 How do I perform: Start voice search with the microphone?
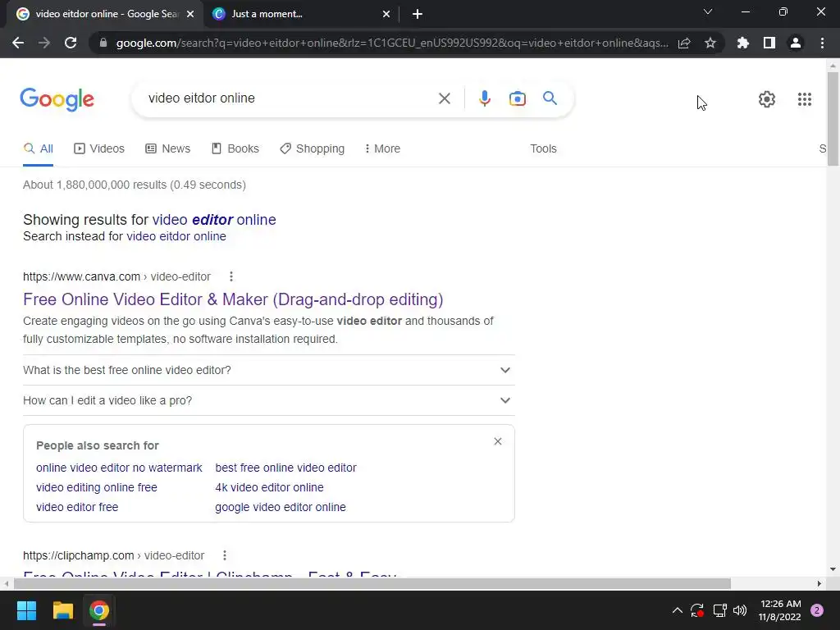(x=484, y=98)
